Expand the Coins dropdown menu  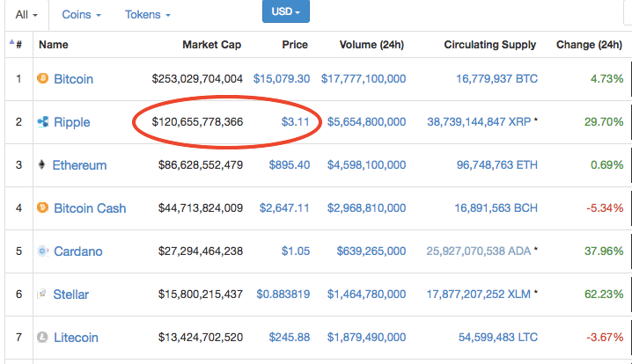(x=81, y=15)
